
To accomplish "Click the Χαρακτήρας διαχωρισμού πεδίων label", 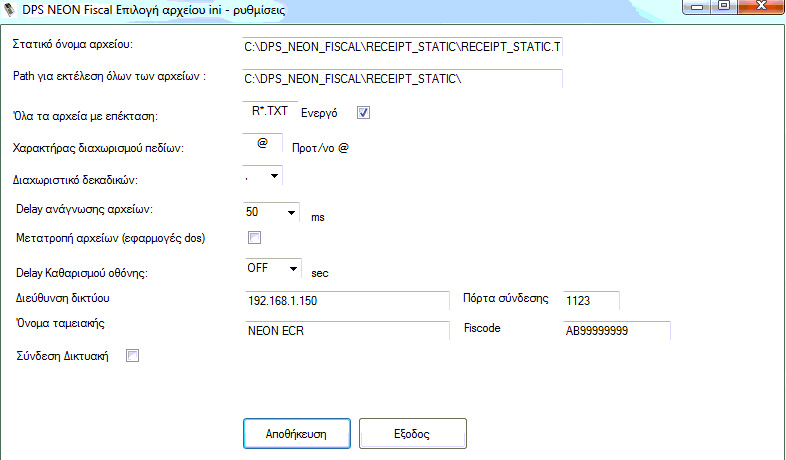I will coord(98,148).
